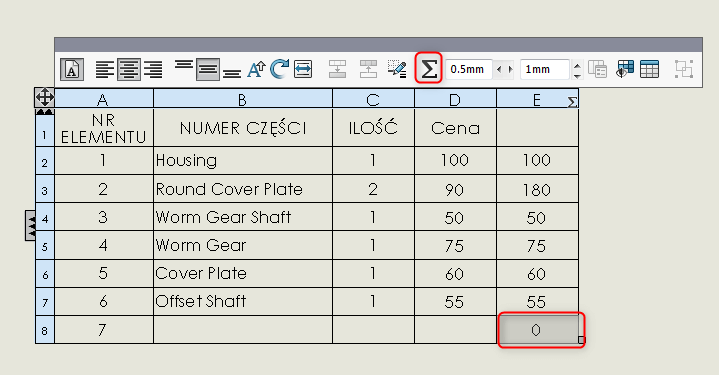This screenshot has height=375, width=719.
Task: Select the 'Housing' cell
Action: pos(243,161)
